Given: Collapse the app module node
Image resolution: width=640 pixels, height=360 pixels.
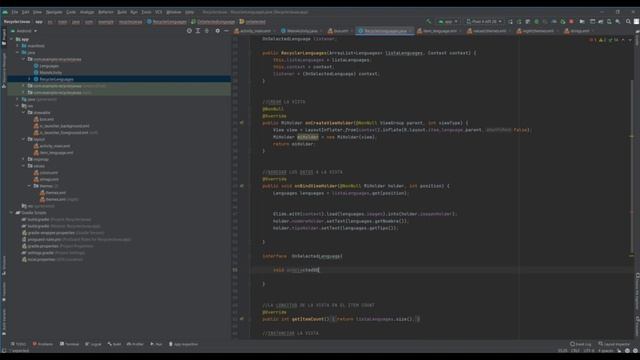Looking at the screenshot, I should click(x=11, y=40).
